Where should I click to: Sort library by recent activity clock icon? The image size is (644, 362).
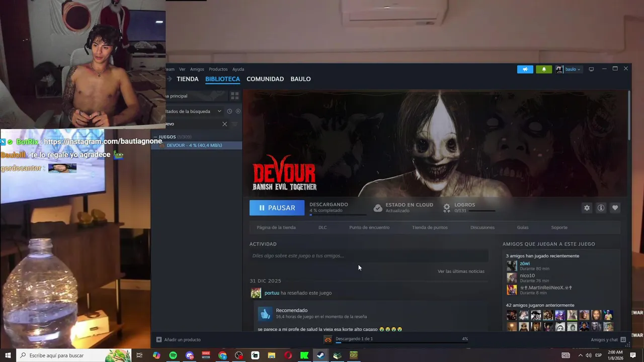tap(229, 111)
